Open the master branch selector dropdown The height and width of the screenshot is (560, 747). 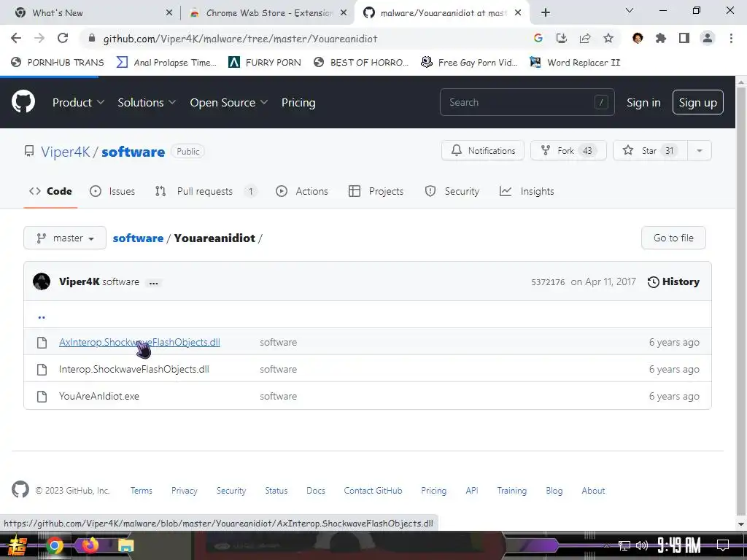click(x=65, y=238)
